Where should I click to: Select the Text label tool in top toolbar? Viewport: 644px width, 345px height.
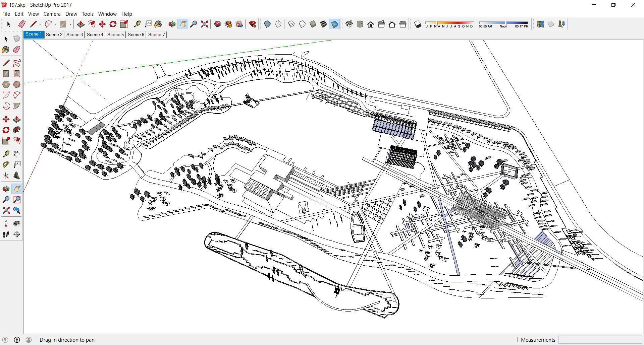[148, 24]
